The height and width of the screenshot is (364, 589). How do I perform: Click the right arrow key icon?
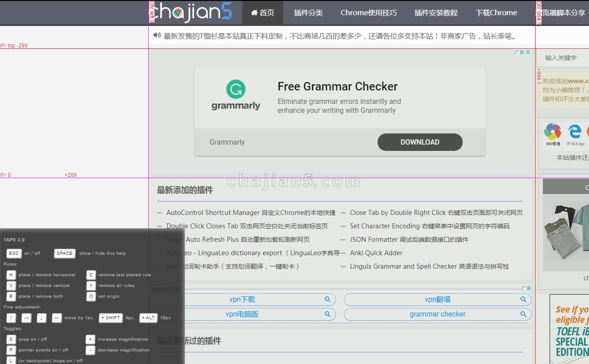(x=26, y=318)
